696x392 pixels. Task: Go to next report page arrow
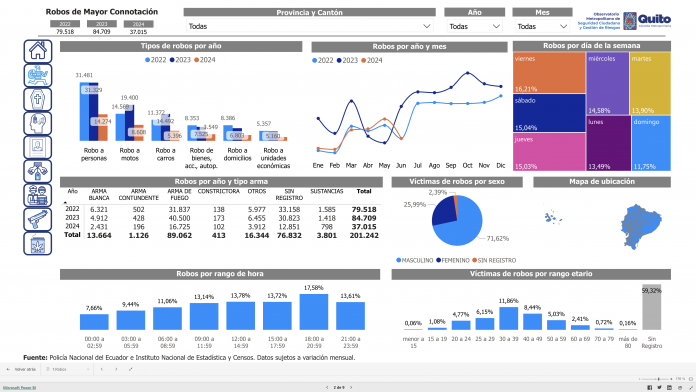(x=351, y=388)
